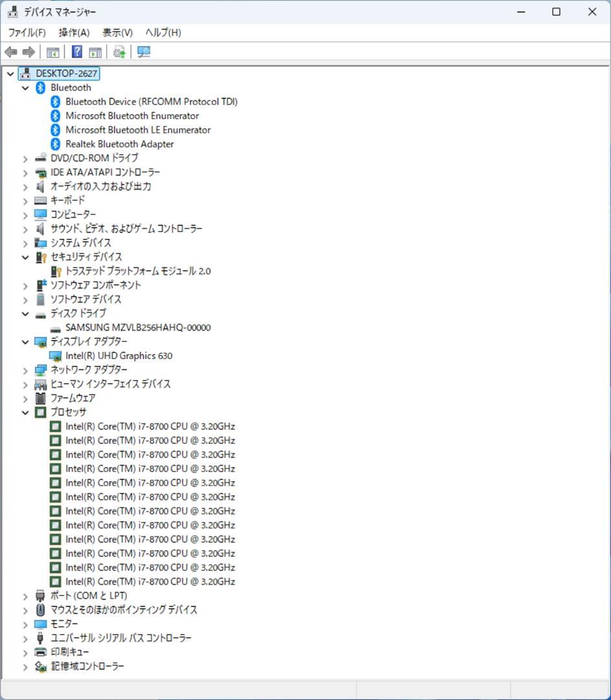611x700 pixels.
Task: Click the rightmost monitor toolbar icon
Action: [144, 52]
